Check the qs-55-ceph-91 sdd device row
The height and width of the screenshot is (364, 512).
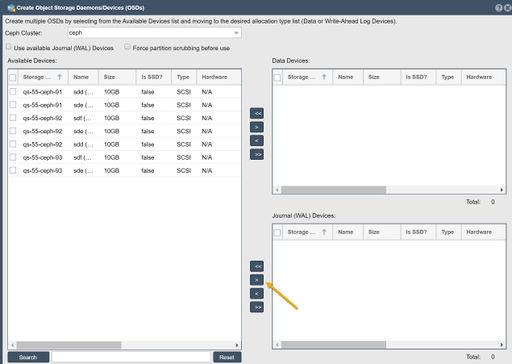coord(13,91)
